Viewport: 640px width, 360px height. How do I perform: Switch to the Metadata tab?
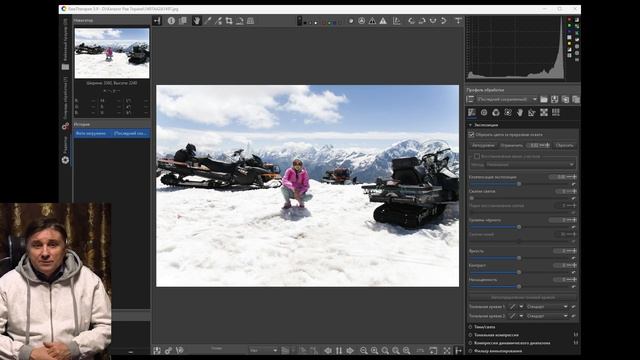click(556, 113)
